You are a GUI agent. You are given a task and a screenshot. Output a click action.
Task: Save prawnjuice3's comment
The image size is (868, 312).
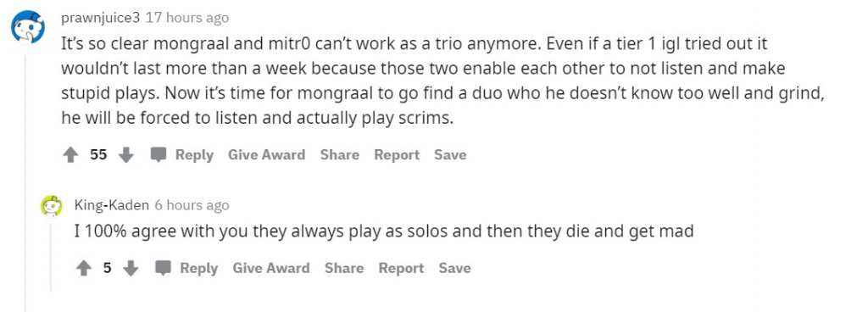(x=450, y=155)
